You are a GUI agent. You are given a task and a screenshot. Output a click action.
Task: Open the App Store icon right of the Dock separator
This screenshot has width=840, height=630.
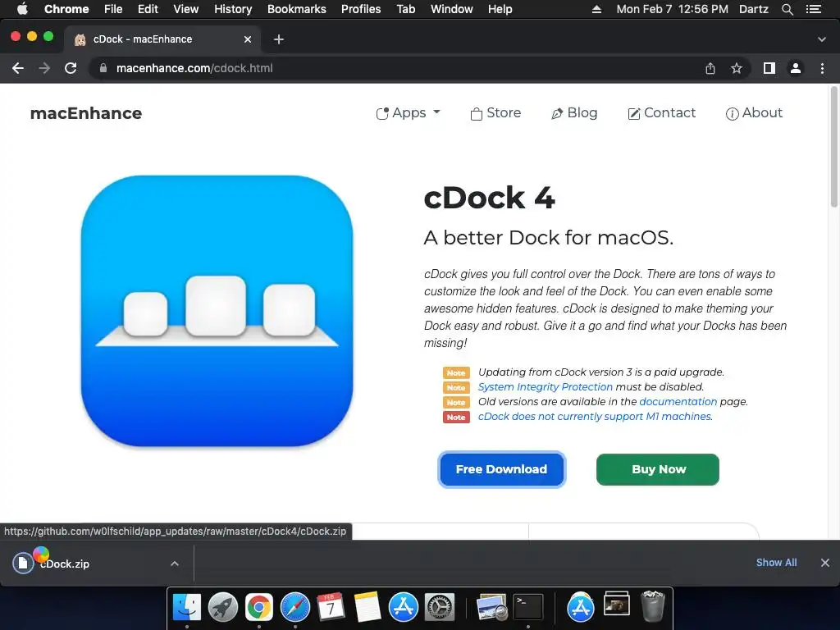tap(581, 608)
